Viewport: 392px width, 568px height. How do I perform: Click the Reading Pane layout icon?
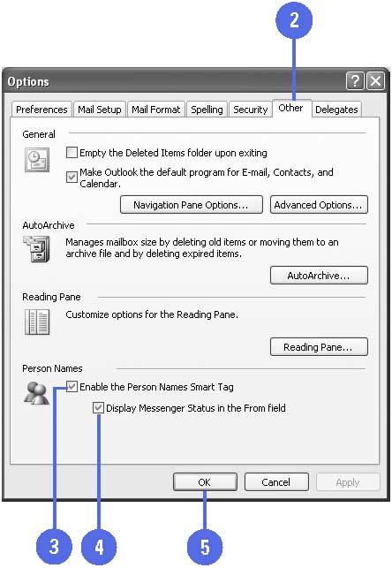(x=37, y=322)
